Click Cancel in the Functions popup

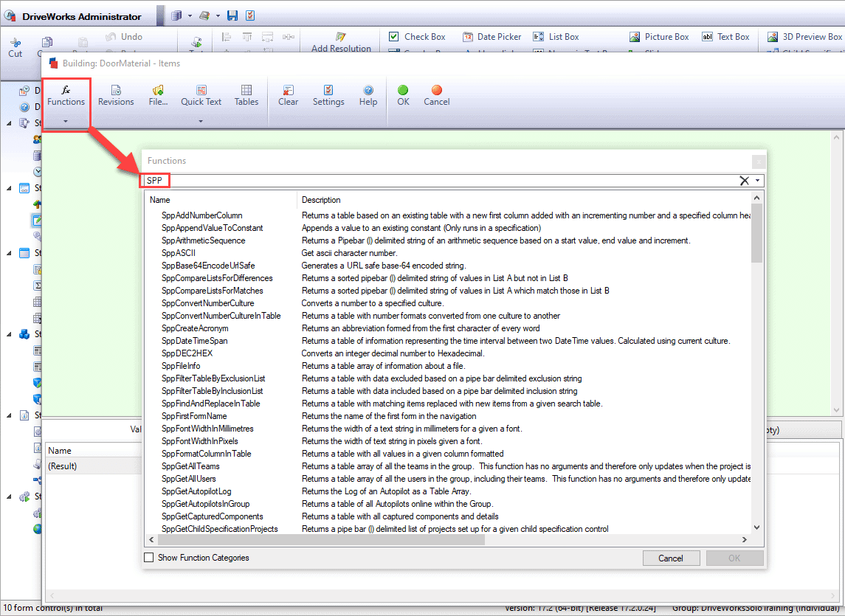click(x=671, y=558)
